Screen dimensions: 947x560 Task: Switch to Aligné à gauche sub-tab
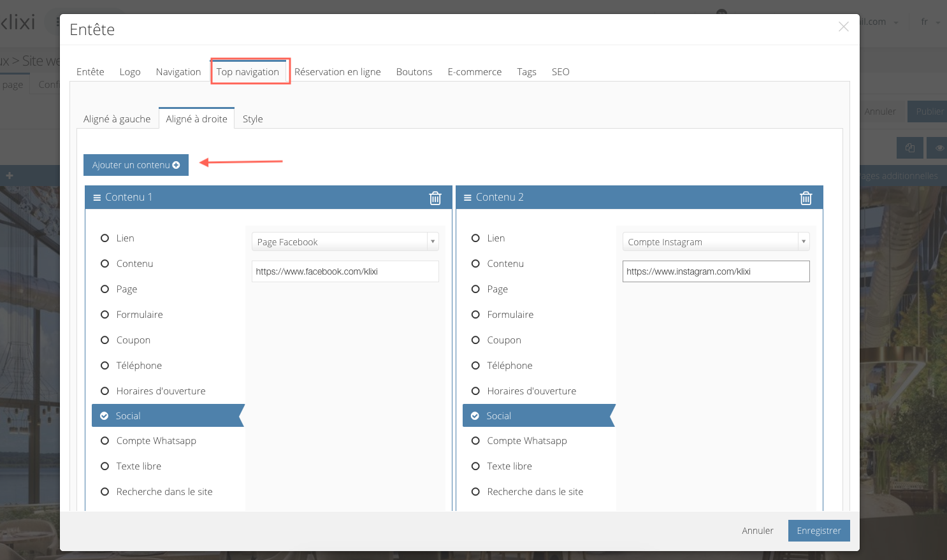click(x=117, y=119)
